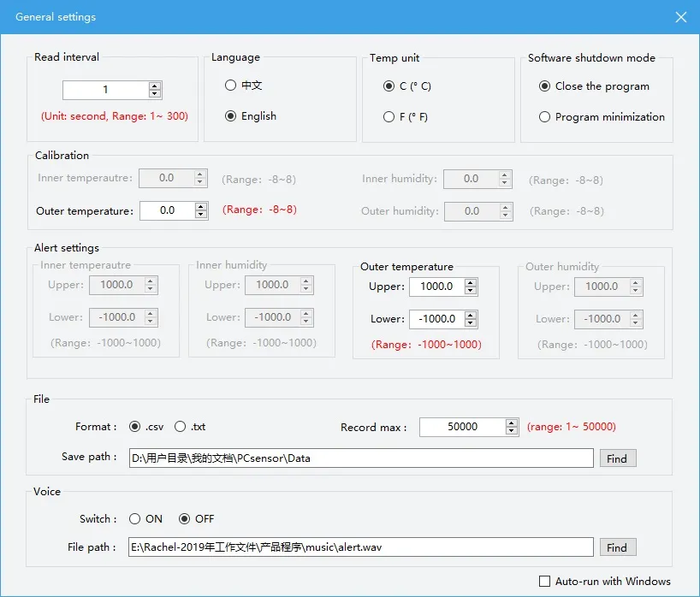Increase Outer temperature calibration value
Image resolution: width=700 pixels, height=597 pixels.
tap(201, 207)
